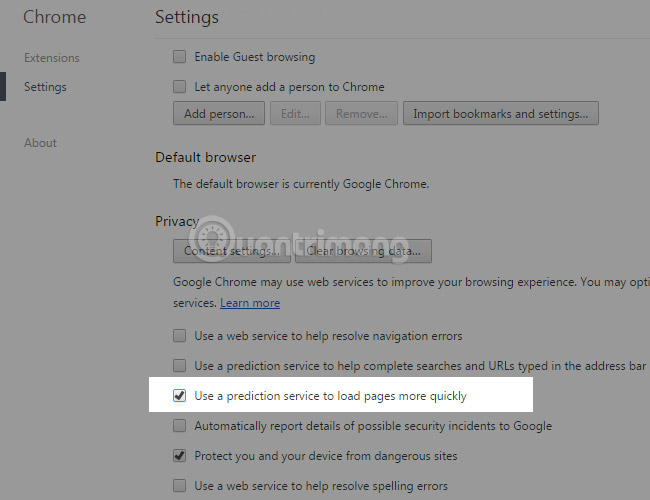Click the Privacy section heading
The width and height of the screenshot is (650, 500).
(x=177, y=221)
